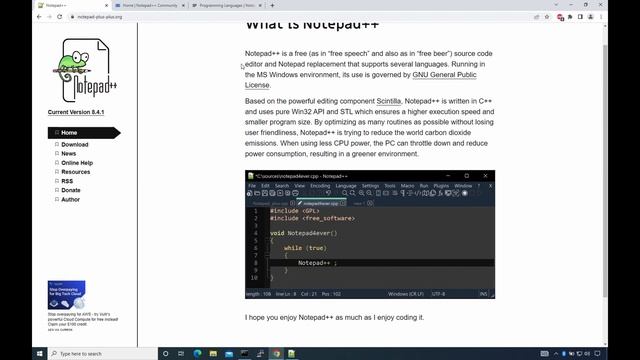
Task: Click the taskbar 'Type here to search' box
Action: pos(102,353)
